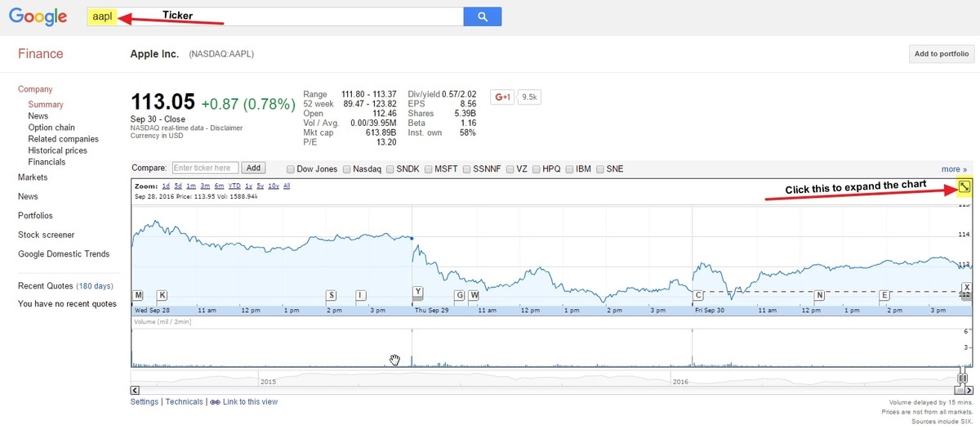This screenshot has height=430, width=980.
Task: Set chart zoom to 1y
Action: 248,186
